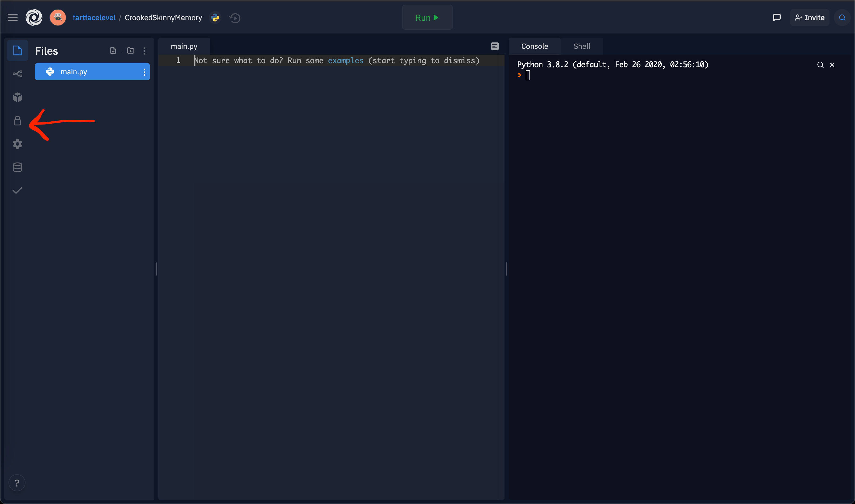Select the Files sidebar icon

click(17, 51)
